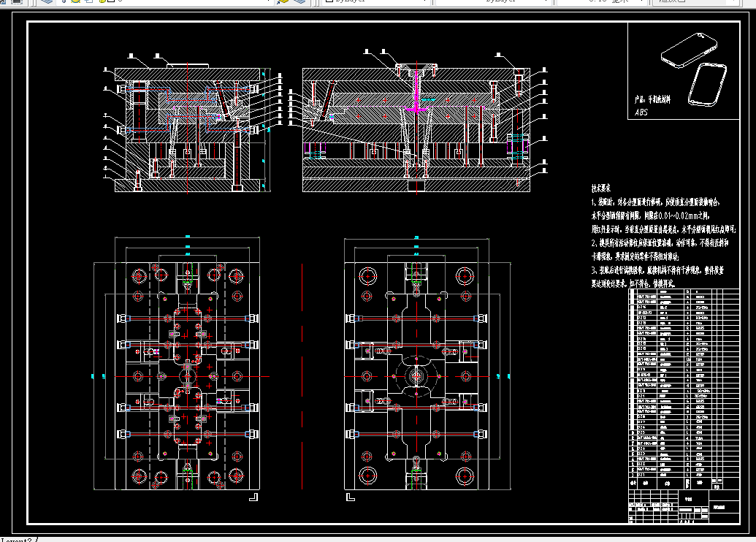Select the product label text above ABS

pyautogui.click(x=652, y=99)
